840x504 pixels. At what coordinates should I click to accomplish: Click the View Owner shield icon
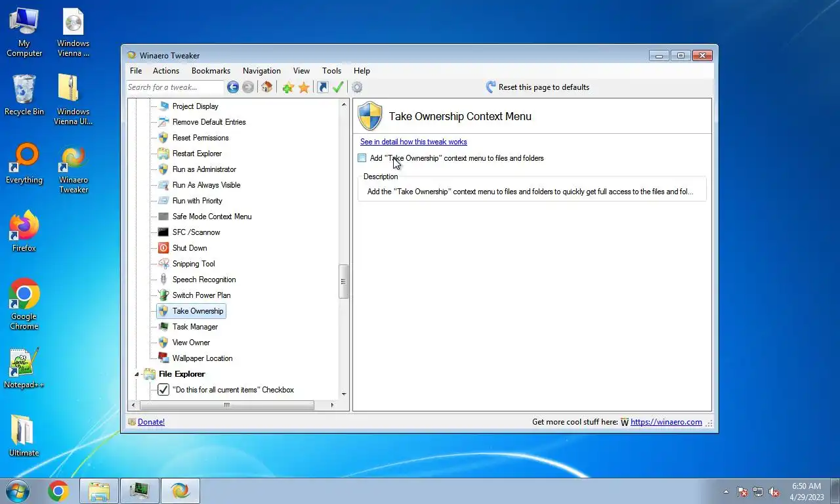pos(163,343)
